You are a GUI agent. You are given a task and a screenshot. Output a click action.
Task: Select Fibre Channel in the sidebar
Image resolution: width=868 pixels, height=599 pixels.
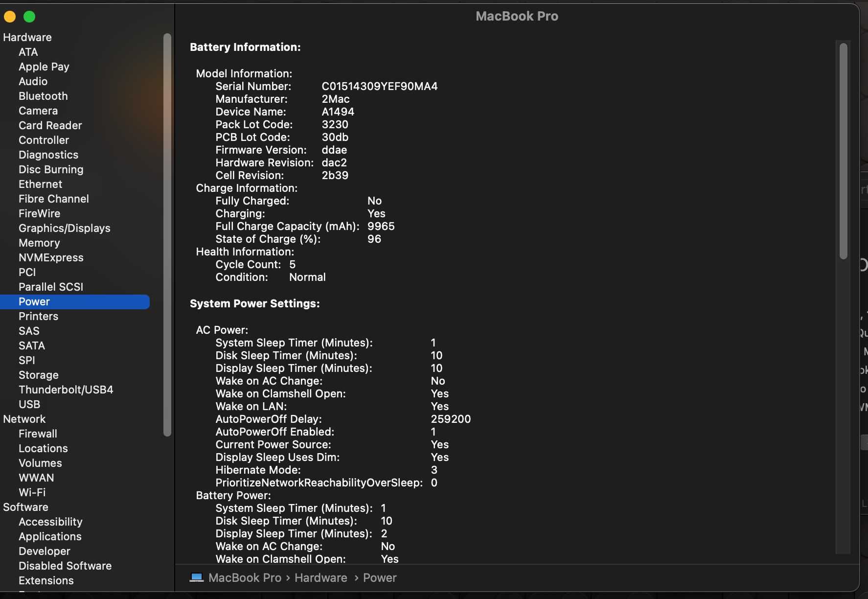coord(54,199)
